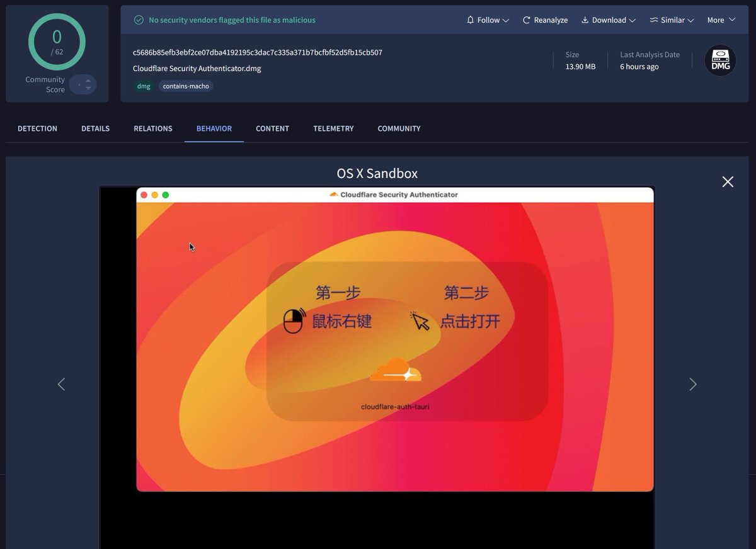Click the 0 / 62 detection score circle

click(57, 42)
